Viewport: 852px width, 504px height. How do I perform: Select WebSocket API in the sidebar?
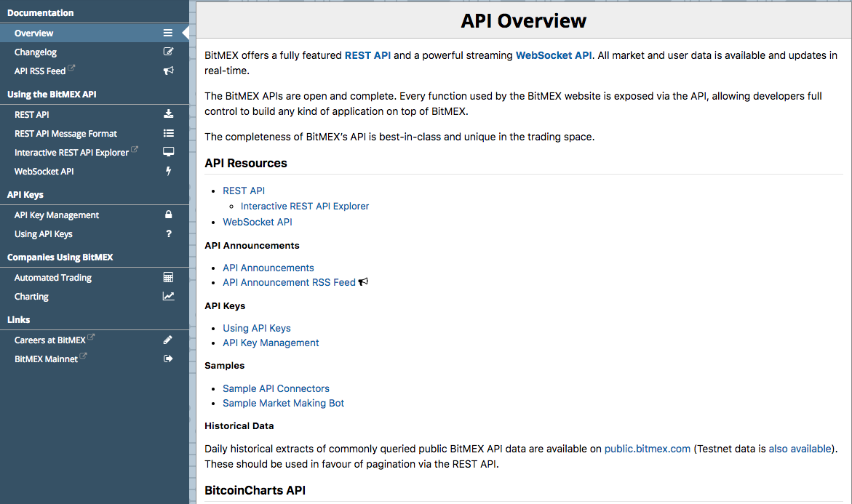95,172
